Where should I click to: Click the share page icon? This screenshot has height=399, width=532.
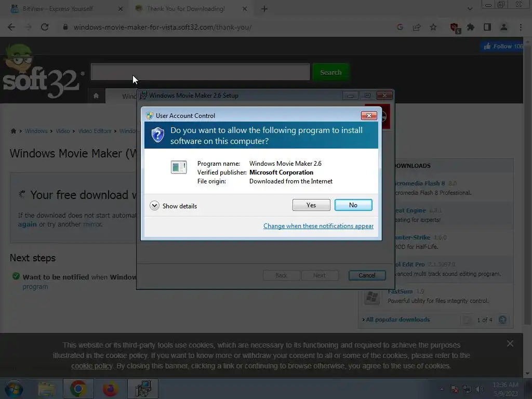(417, 27)
